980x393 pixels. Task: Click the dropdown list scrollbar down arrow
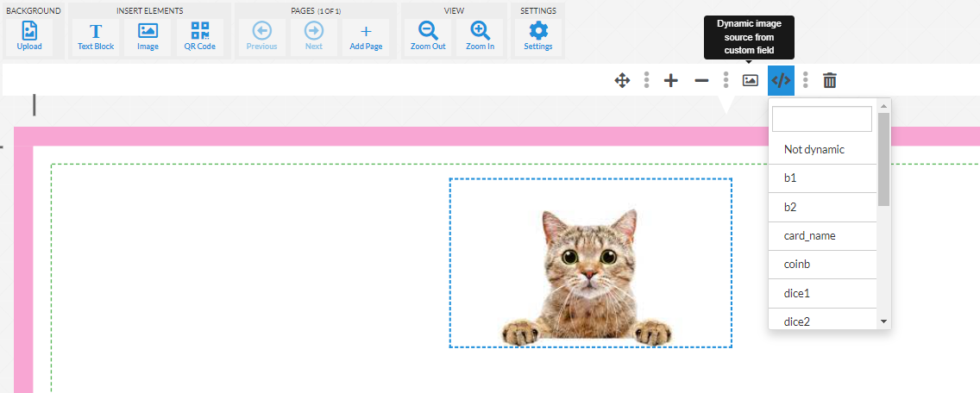tap(883, 321)
